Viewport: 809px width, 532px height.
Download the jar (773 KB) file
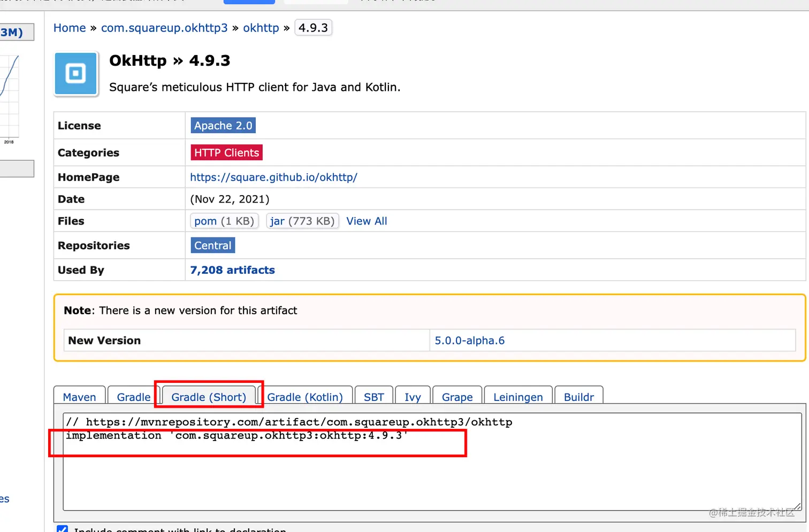(302, 221)
